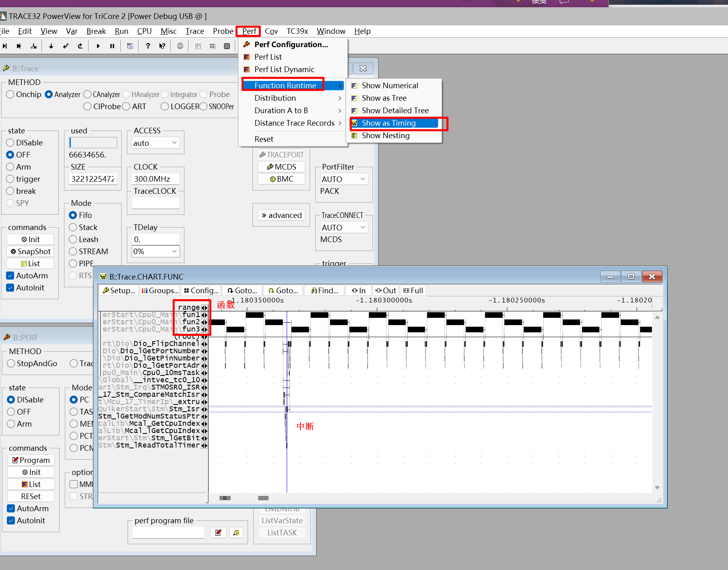
Task: Click the SIZE value input field
Action: pyautogui.click(x=93, y=179)
